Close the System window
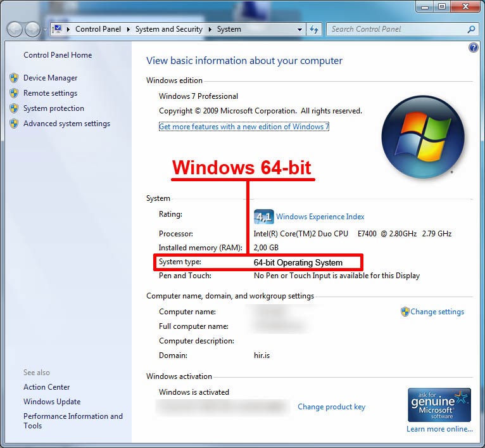This screenshot has height=448, width=485. coord(465,6)
